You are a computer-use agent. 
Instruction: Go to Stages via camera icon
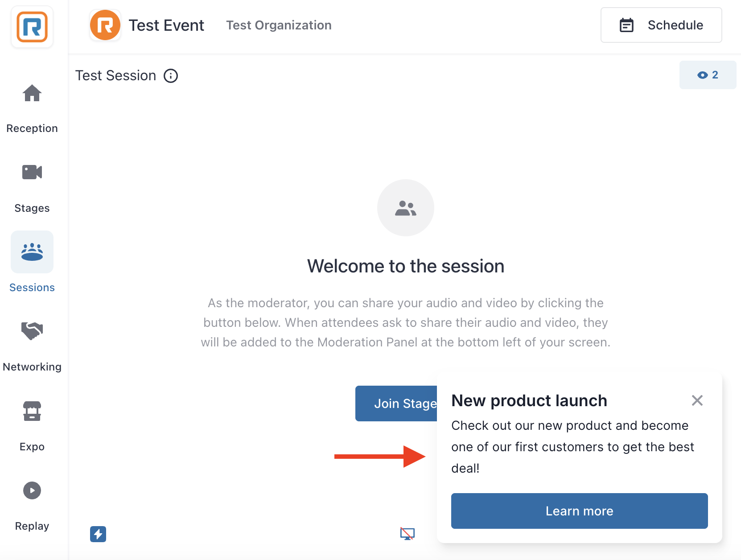32,172
